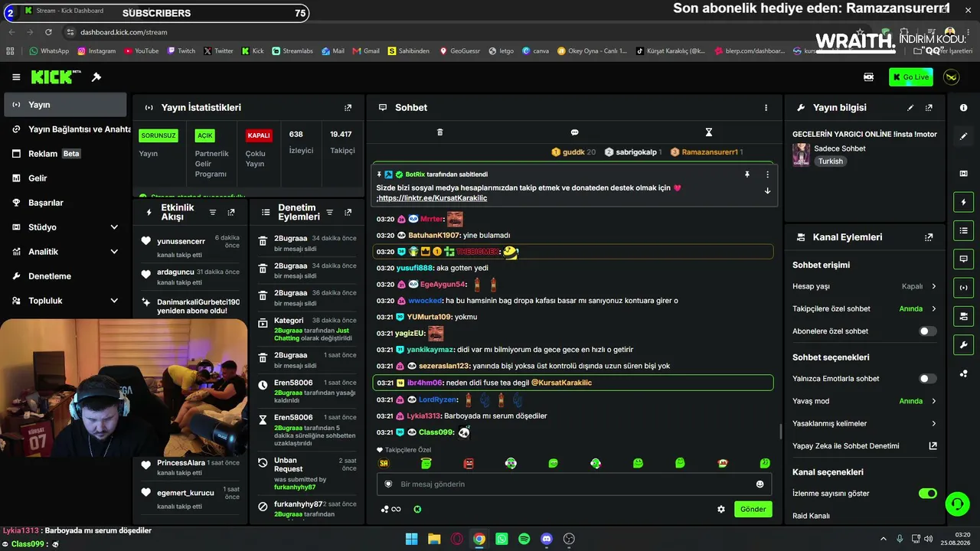980x551 pixels.
Task: Select Yayın in the sidebar
Action: click(x=65, y=105)
